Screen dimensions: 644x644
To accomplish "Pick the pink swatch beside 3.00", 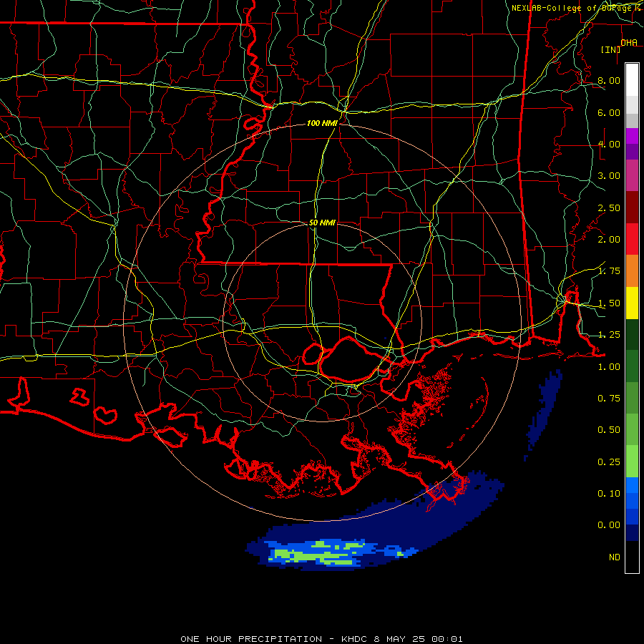I will 632,175.
